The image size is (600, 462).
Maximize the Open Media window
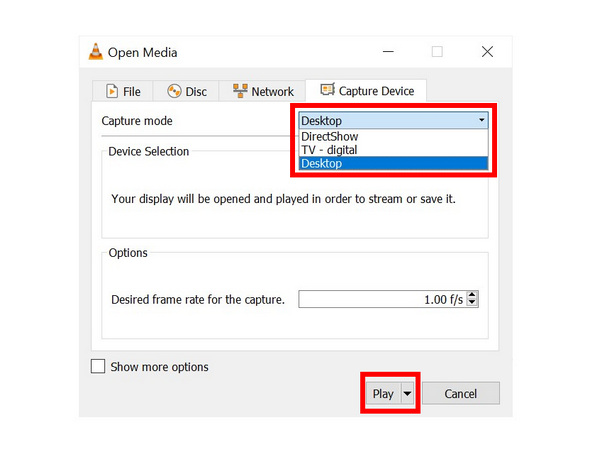(437, 52)
